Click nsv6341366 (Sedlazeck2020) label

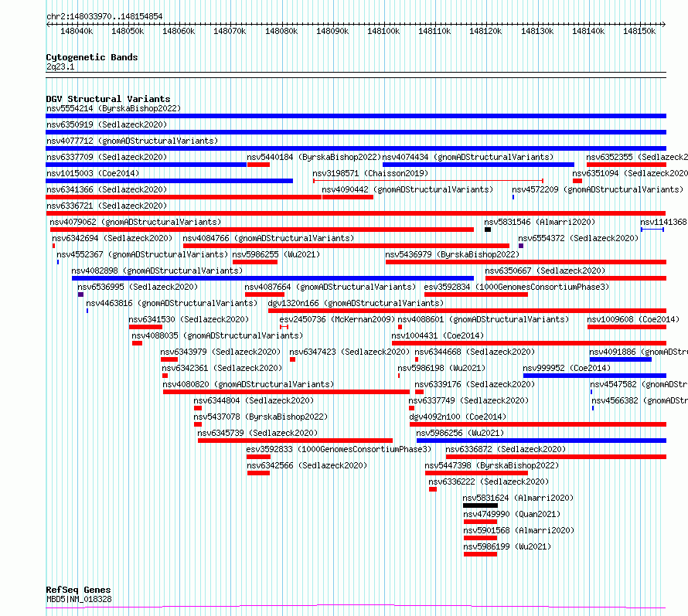[107, 189]
